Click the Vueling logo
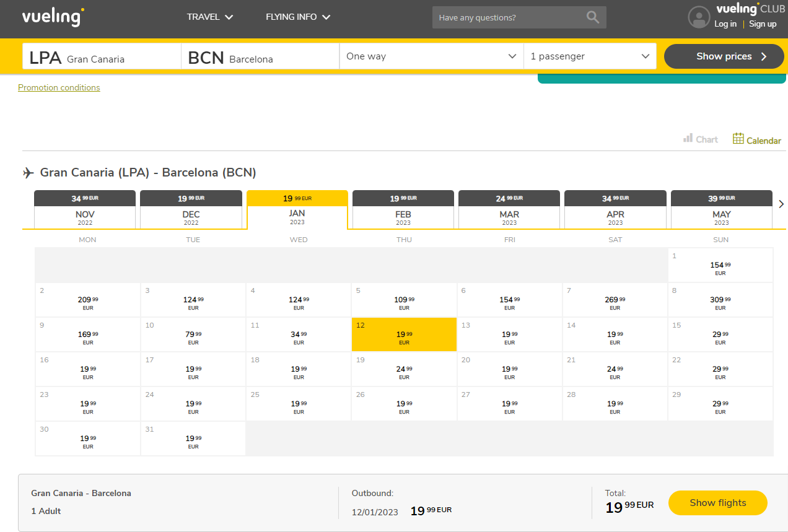Image resolution: width=788 pixels, height=532 pixels. [53, 17]
